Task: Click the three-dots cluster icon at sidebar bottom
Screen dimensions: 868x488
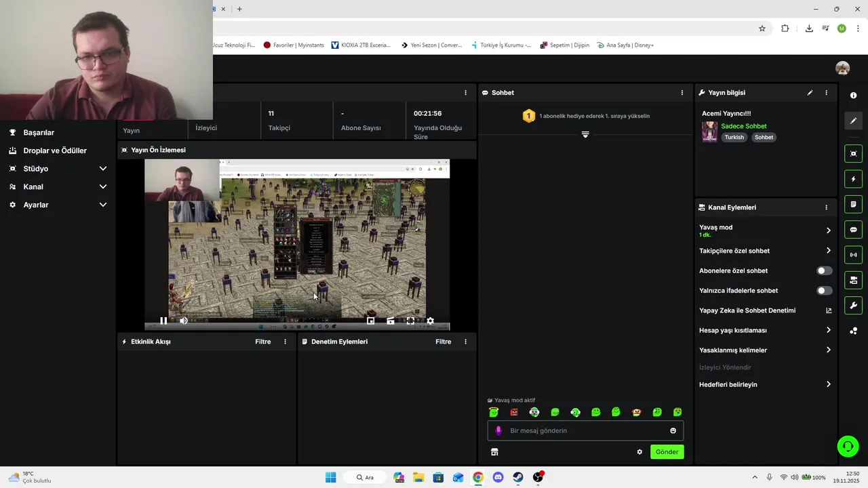Action: pos(853,331)
